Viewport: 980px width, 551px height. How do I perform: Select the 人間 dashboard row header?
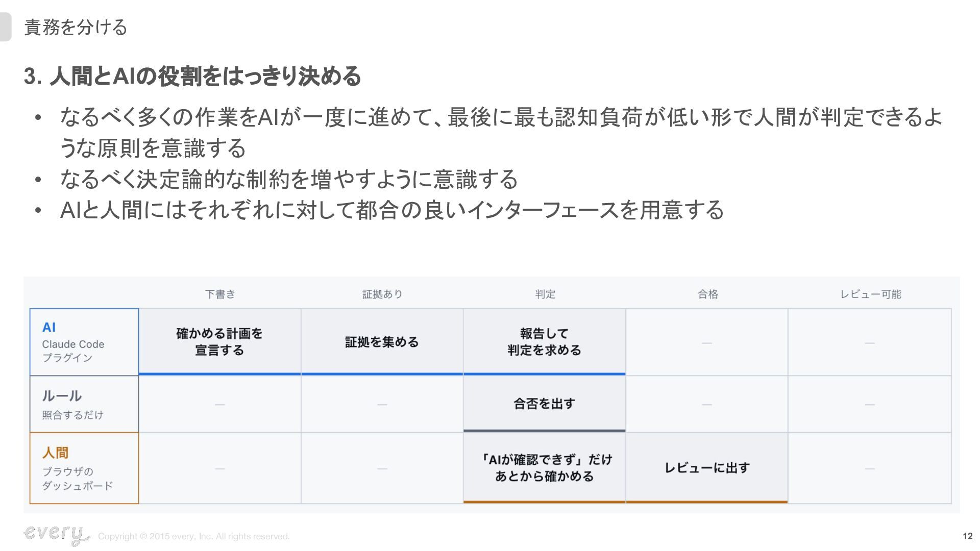pyautogui.click(x=84, y=468)
